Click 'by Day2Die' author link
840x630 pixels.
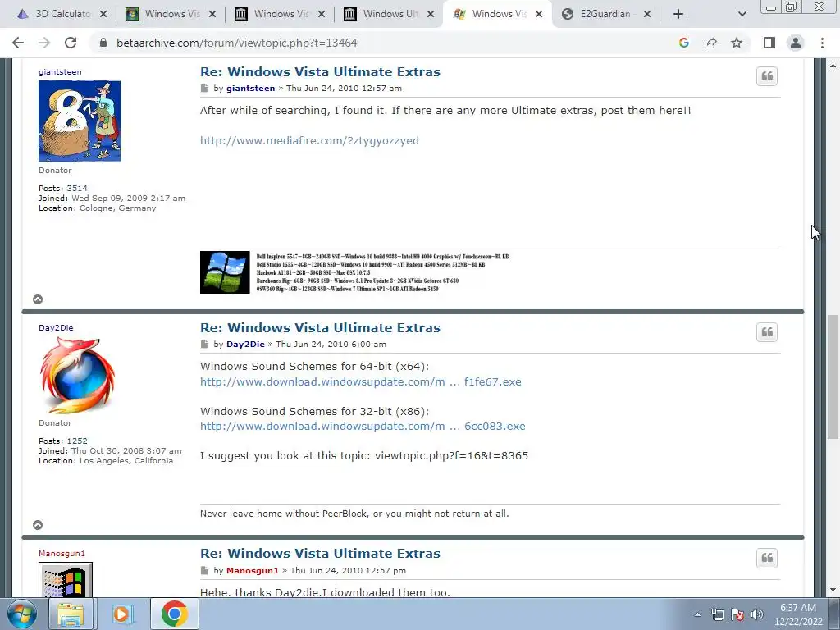click(x=245, y=344)
